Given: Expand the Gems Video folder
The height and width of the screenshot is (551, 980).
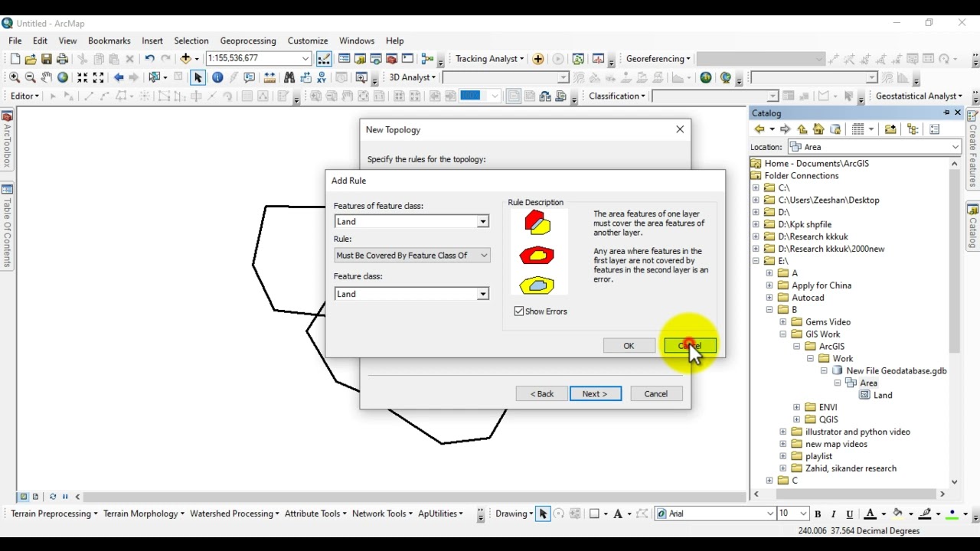Looking at the screenshot, I should point(783,322).
